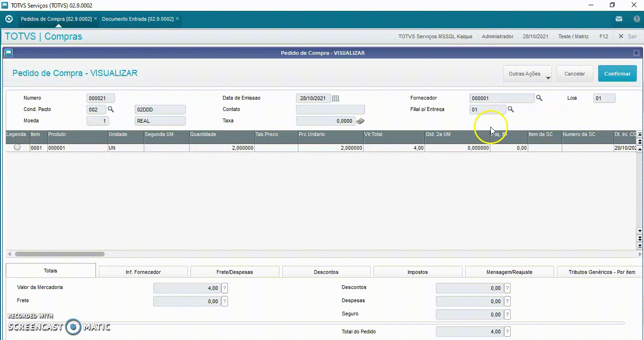
Task: Close the Pedidos de Compra tab
Action: (x=96, y=19)
